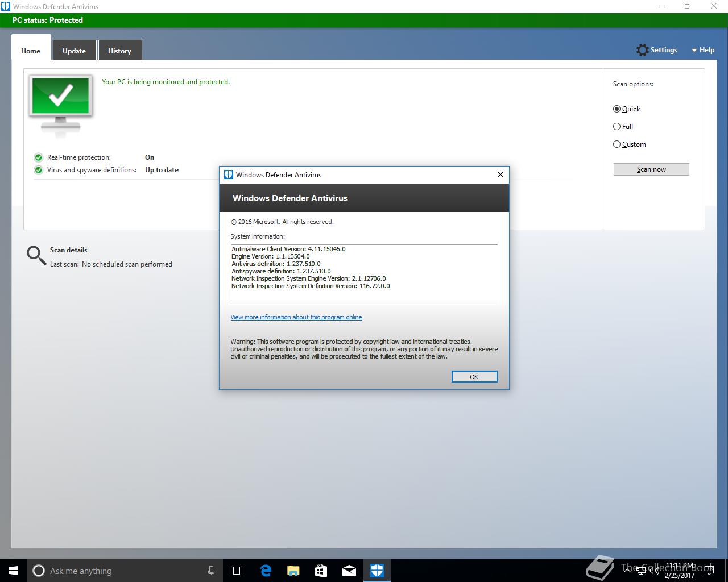Click 'Your PC is being monitored and protected' text

point(166,82)
